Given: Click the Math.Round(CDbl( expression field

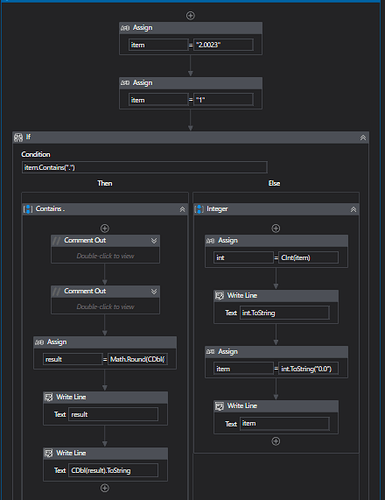Looking at the screenshot, I should tap(138, 359).
